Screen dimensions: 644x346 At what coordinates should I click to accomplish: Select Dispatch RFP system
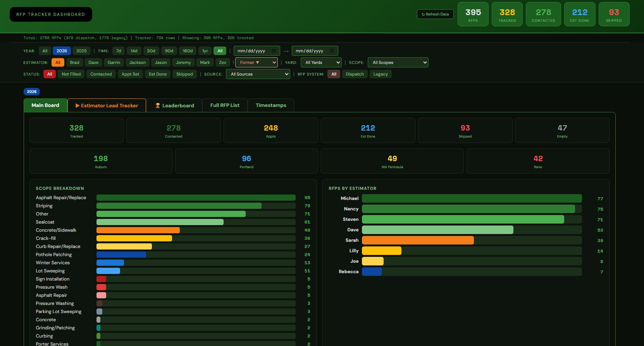click(x=355, y=74)
